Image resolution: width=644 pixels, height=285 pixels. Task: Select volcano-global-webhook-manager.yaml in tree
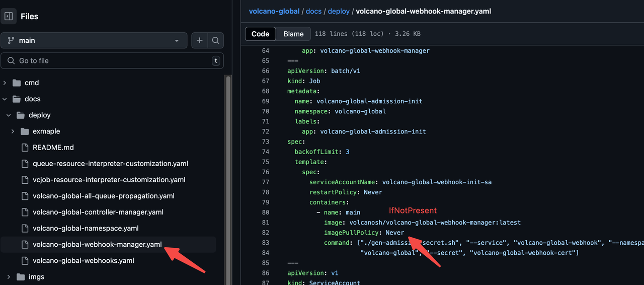[97, 244]
